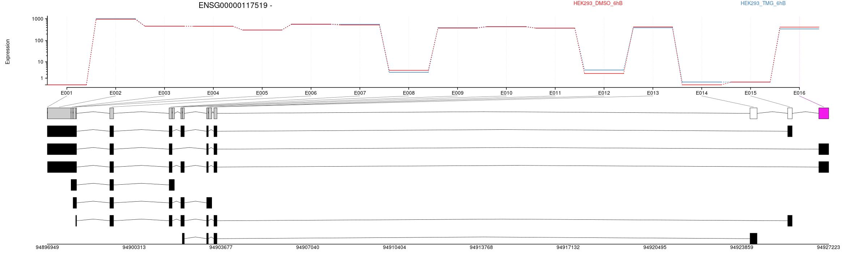This screenshot has width=868, height=253.
Task: Click the exon label E005
Action: pos(262,93)
